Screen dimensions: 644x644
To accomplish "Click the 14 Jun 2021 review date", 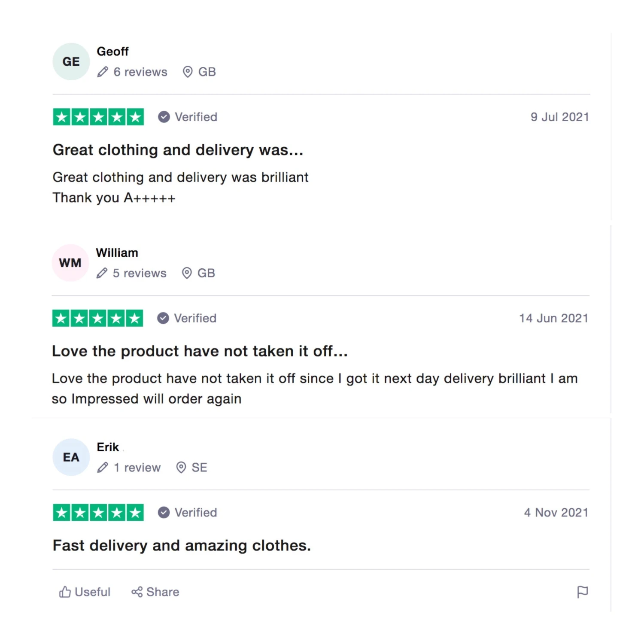I will (553, 318).
